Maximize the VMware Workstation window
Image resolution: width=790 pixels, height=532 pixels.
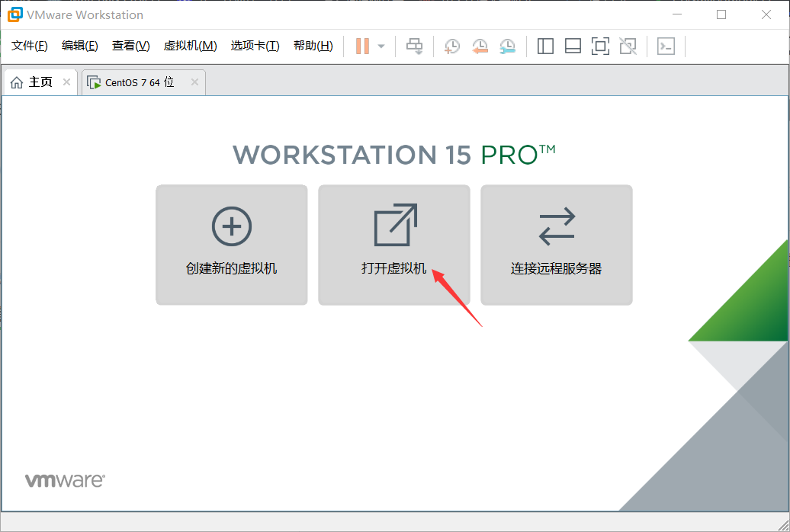click(721, 14)
